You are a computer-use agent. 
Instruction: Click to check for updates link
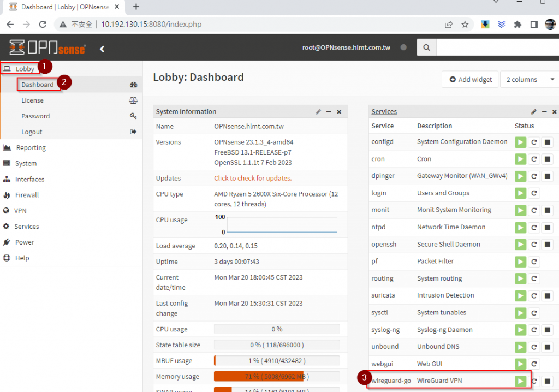(x=253, y=178)
